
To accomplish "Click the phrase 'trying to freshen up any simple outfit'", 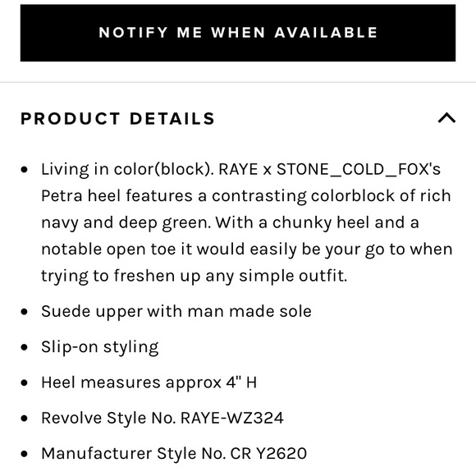I will click(x=194, y=277).
